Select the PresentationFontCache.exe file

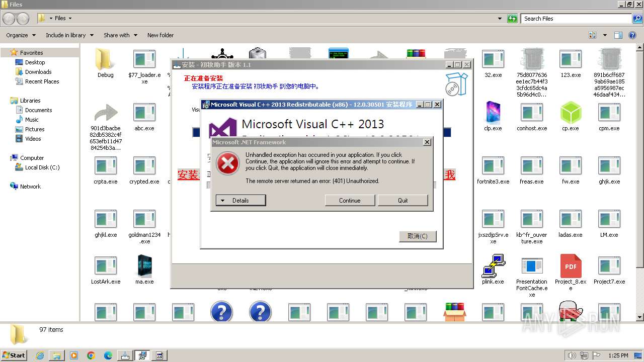(x=532, y=277)
